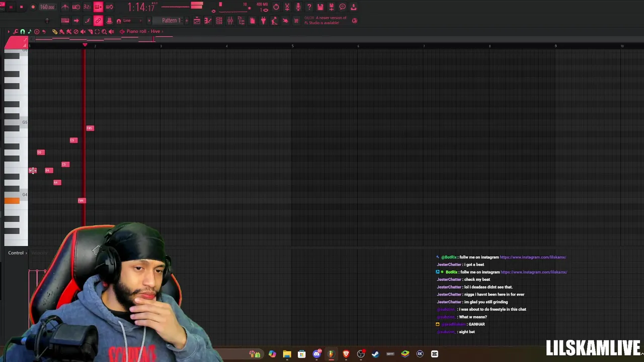Toggle the metronome icon
This screenshot has width=644, height=362.
(65, 7)
